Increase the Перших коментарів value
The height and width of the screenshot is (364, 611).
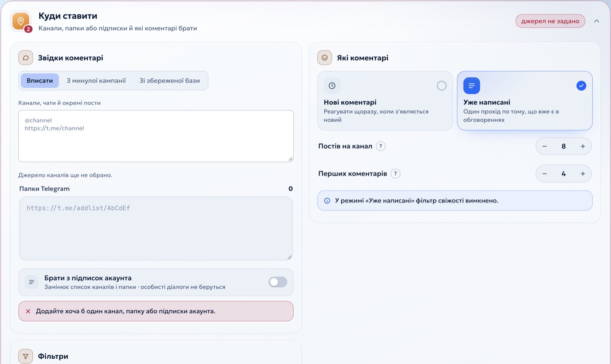583,174
